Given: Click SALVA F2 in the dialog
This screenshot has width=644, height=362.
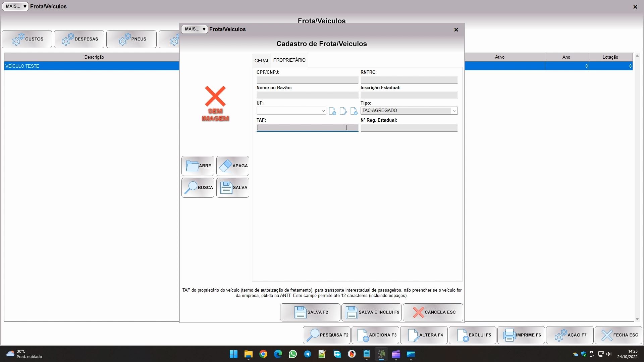Looking at the screenshot, I should click(310, 312).
